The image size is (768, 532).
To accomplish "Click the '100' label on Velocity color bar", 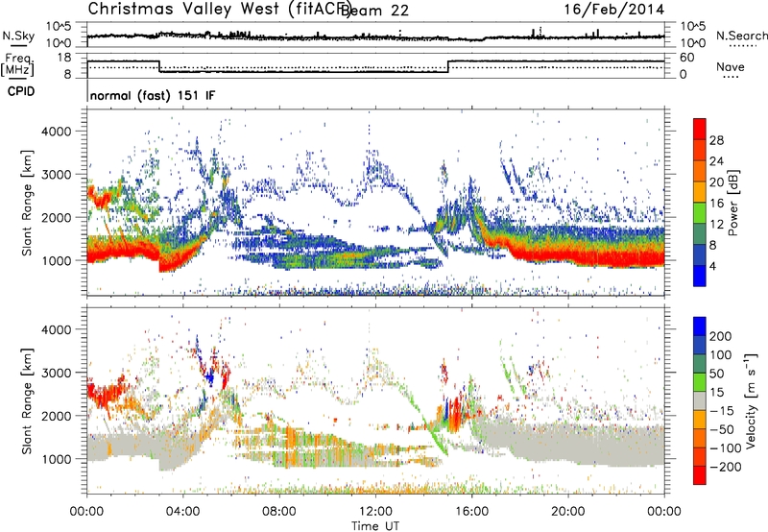I will pos(721,355).
